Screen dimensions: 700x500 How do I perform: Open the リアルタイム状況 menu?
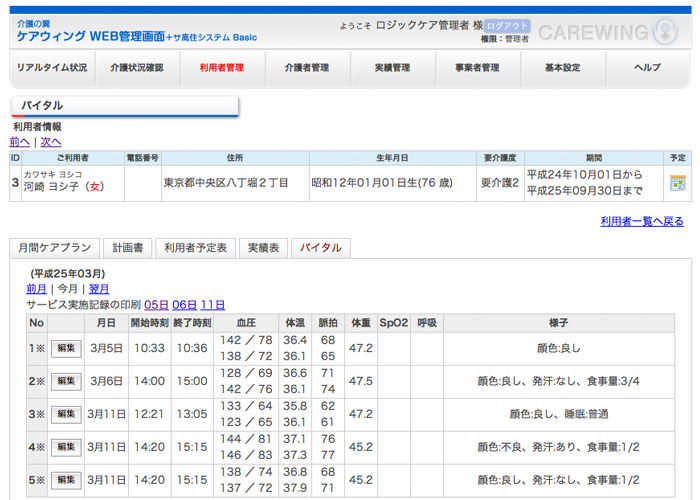pos(52,68)
